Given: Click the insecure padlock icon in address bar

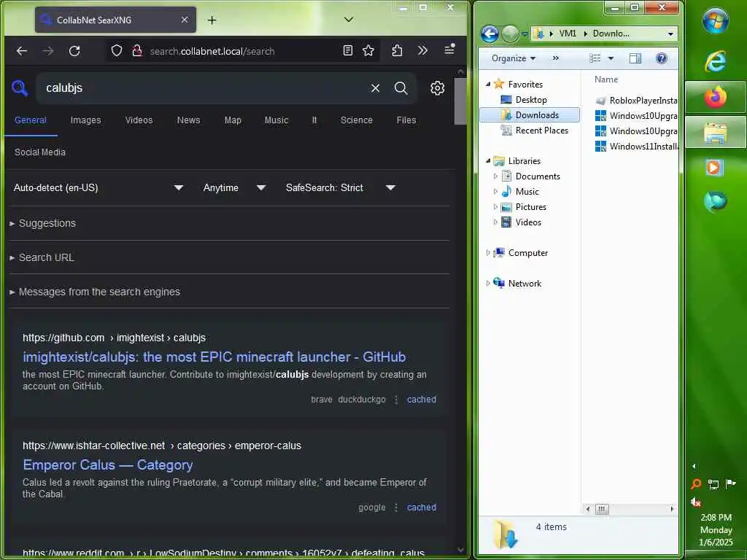Looking at the screenshot, I should click(x=136, y=51).
